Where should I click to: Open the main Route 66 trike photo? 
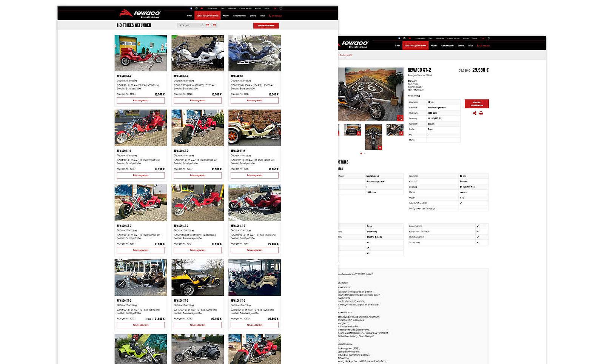pyautogui.click(x=371, y=95)
